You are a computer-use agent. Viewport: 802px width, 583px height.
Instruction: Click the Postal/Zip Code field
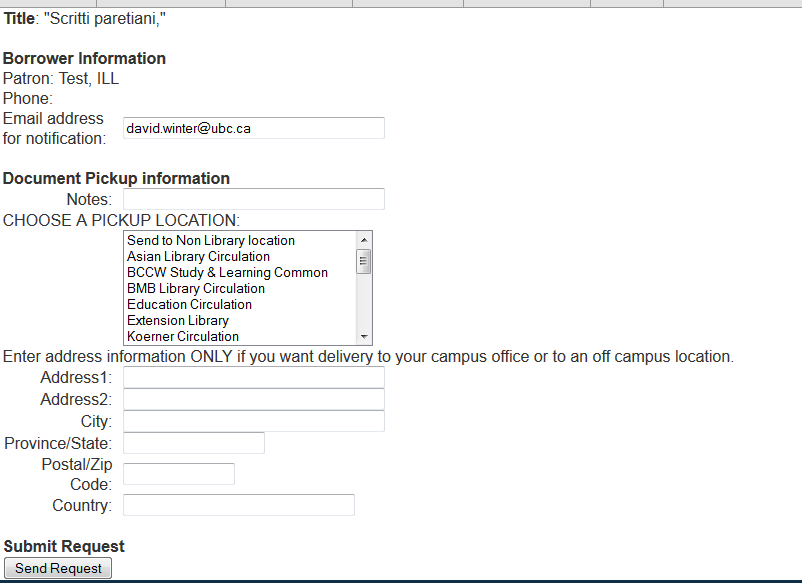(178, 474)
